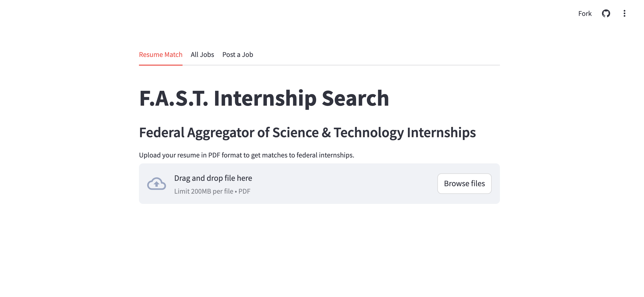Click the word 'Search' in the title
The image size is (644, 297).
(x=355, y=98)
